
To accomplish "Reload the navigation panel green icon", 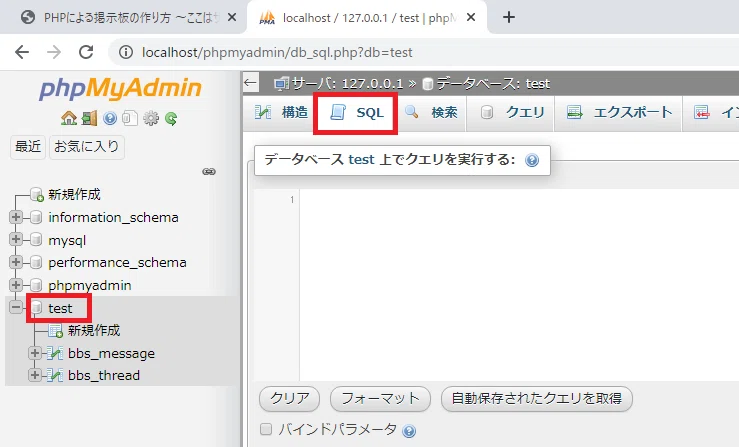I will tap(171, 118).
